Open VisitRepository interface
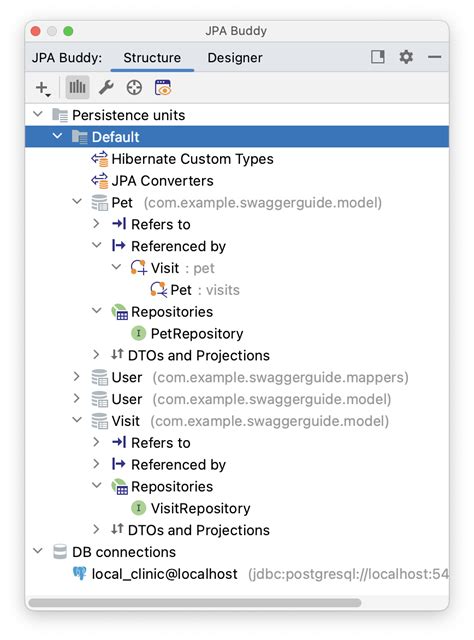Screen dimensions: 474x640 [200, 508]
